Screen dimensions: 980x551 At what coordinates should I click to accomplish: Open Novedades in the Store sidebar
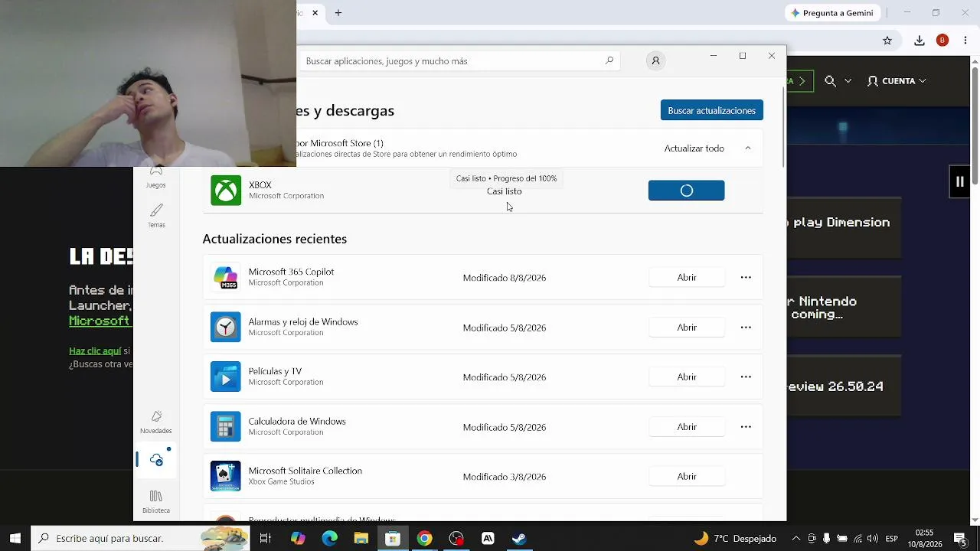(156, 422)
